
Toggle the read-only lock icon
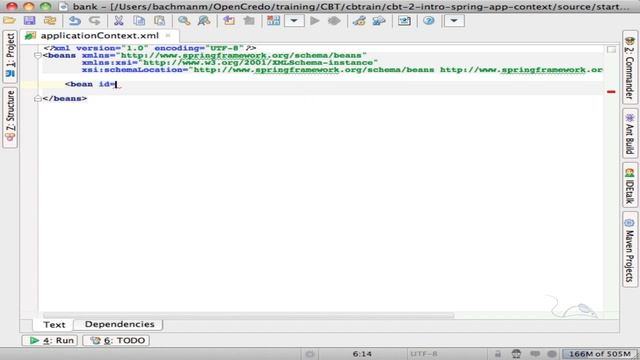coord(498,354)
